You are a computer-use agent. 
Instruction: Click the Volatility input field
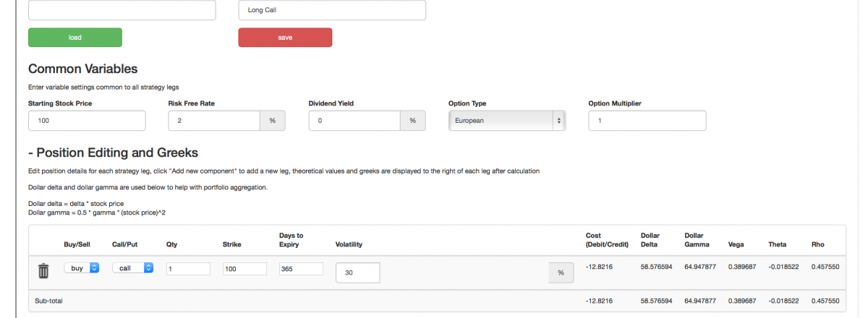click(x=358, y=272)
